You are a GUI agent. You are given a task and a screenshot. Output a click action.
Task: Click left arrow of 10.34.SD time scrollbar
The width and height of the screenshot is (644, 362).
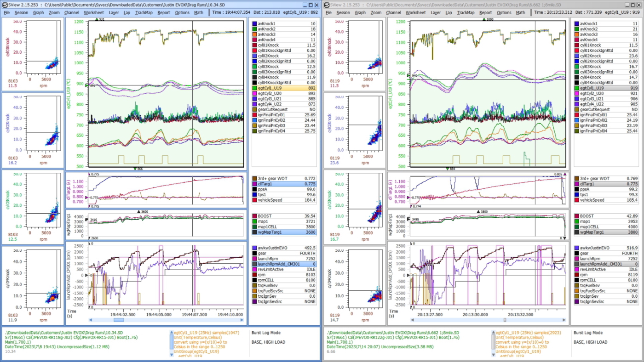point(91,320)
